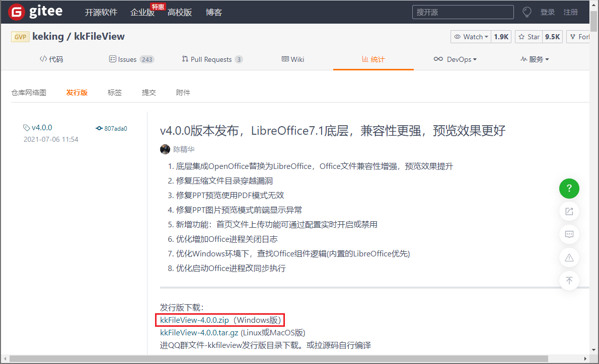Click the 243 issues count badge
599x364 pixels.
[146, 59]
